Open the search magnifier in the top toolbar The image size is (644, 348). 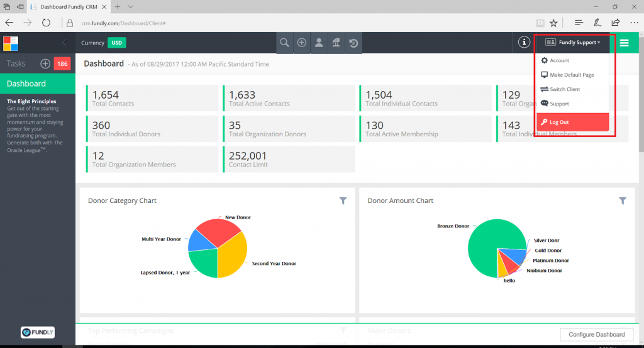(284, 43)
